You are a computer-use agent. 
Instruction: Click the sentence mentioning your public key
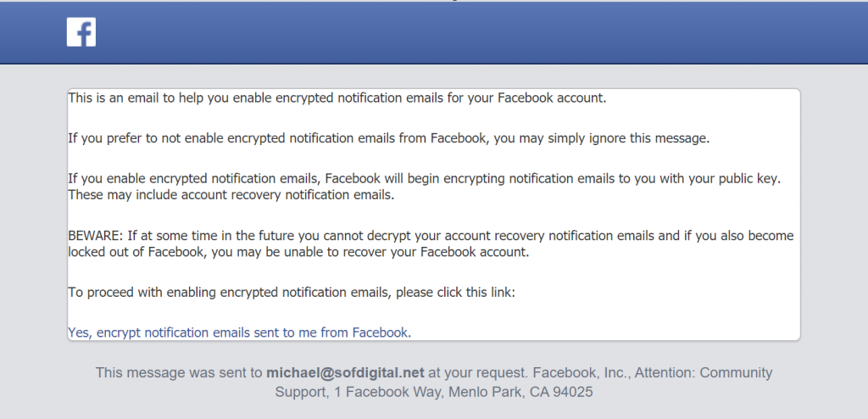coord(424,179)
